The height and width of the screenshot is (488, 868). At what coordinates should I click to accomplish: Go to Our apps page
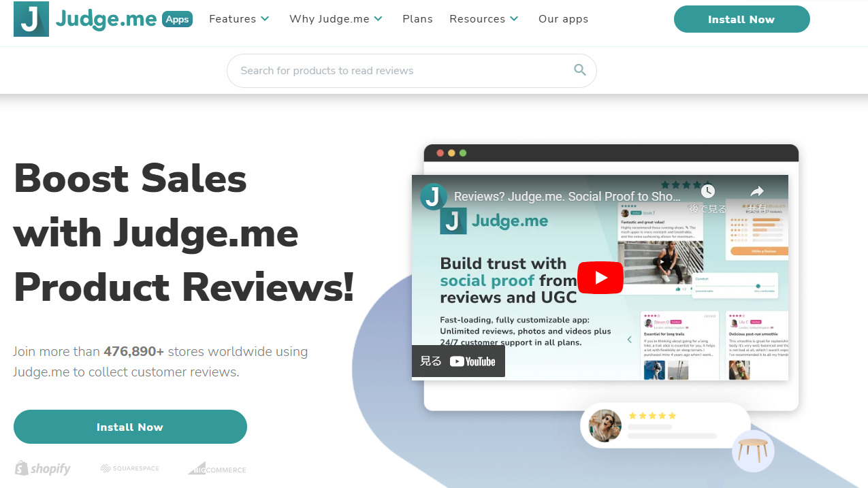(563, 19)
